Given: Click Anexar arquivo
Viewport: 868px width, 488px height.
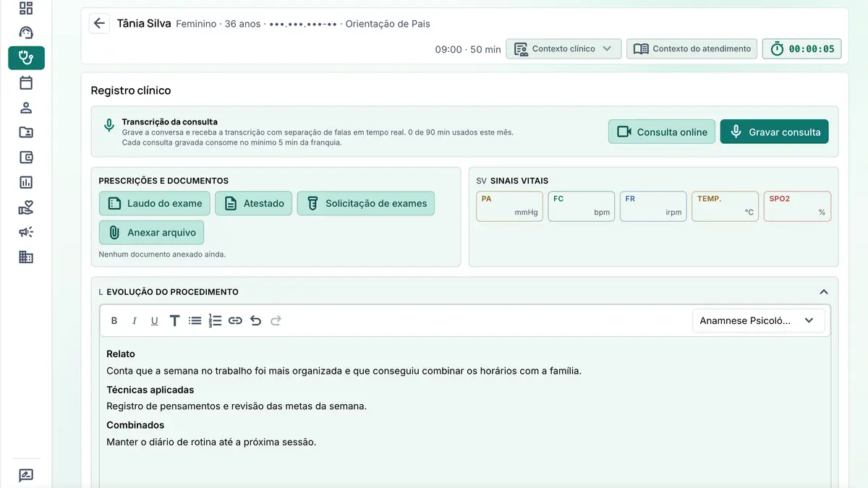Looking at the screenshot, I should [x=152, y=233].
